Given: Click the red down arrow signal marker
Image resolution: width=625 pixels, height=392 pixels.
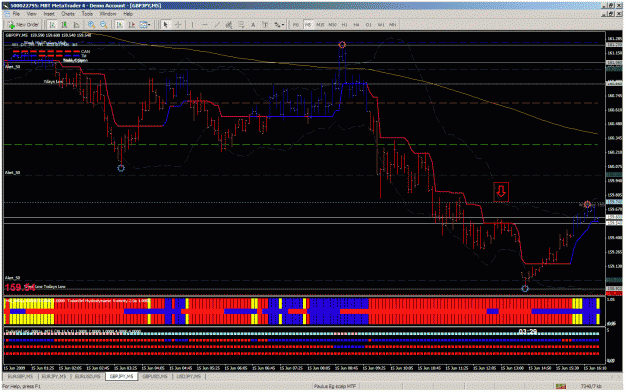Looking at the screenshot, I should coord(501,192).
